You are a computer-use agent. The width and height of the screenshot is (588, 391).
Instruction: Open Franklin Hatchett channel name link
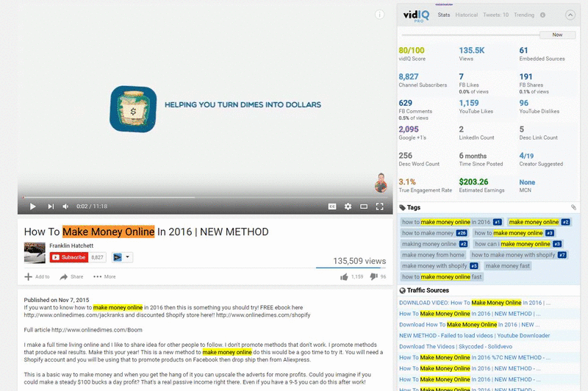coord(71,245)
